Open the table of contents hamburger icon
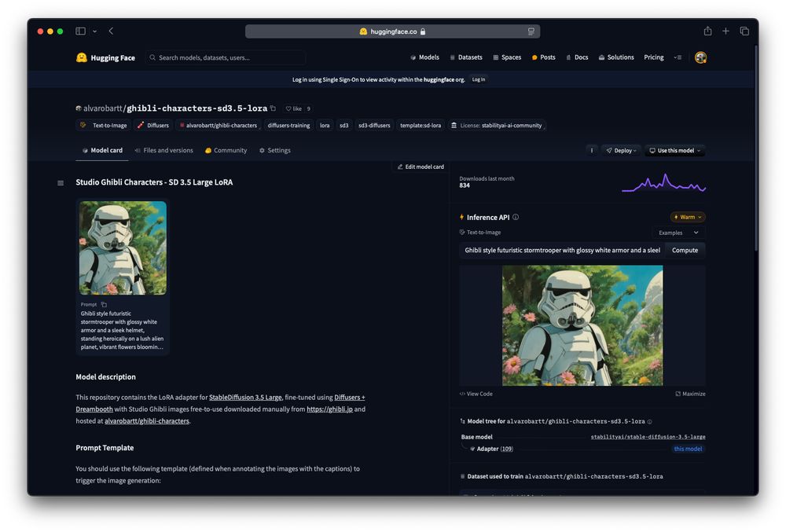The image size is (786, 532). (x=61, y=183)
